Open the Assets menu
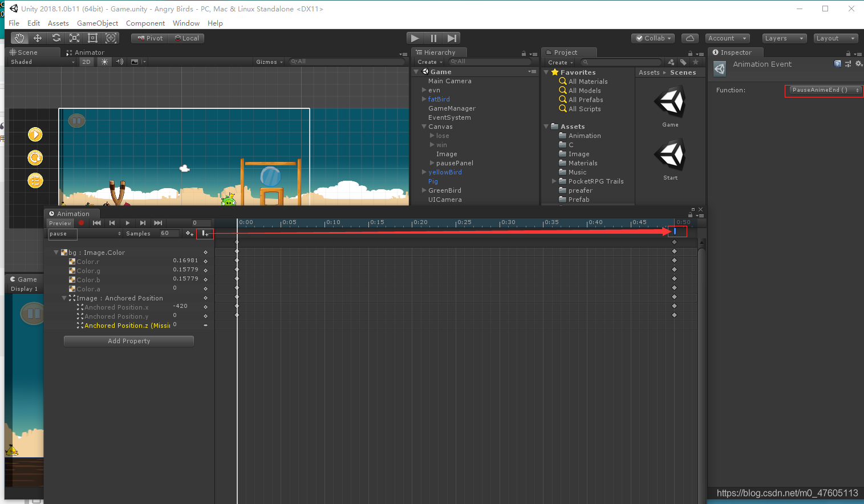 pos(58,23)
